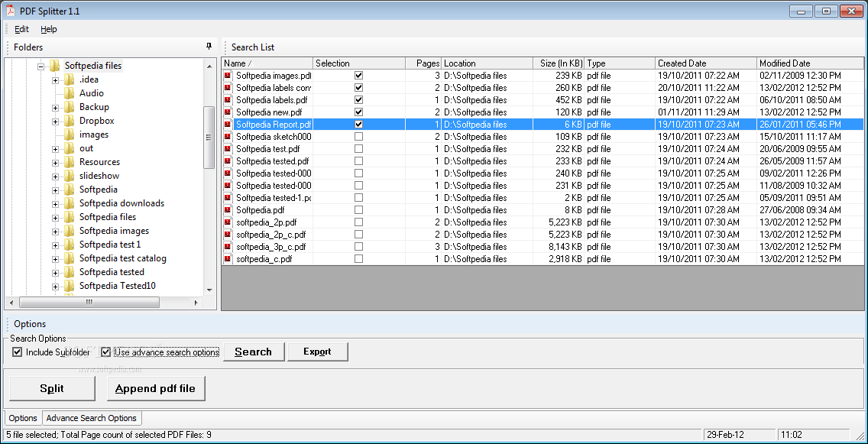Check selection box for Softpedia test.pdf

(358, 148)
